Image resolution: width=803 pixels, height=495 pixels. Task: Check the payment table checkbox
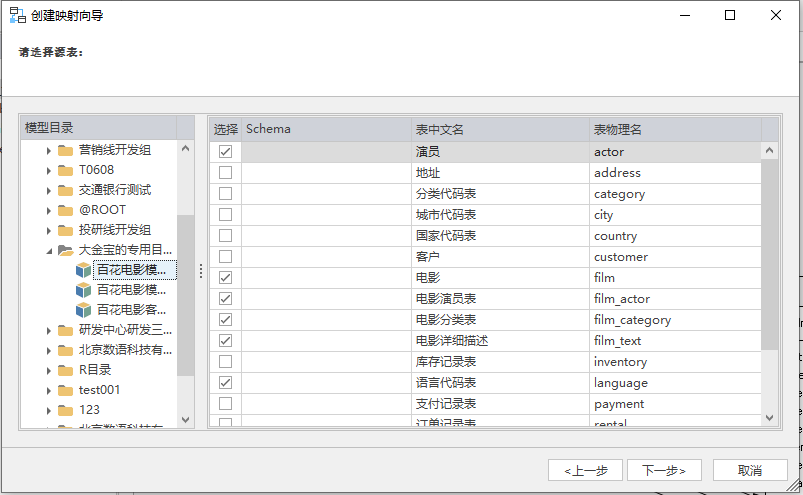click(x=225, y=403)
